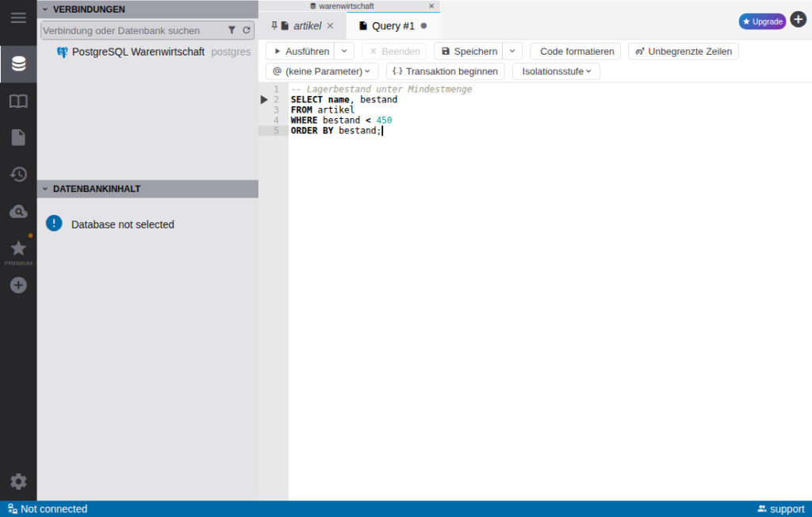Screen dimensions: 812x517
Task: Open the Ausführen options dropdown arrow
Action: 344,52
